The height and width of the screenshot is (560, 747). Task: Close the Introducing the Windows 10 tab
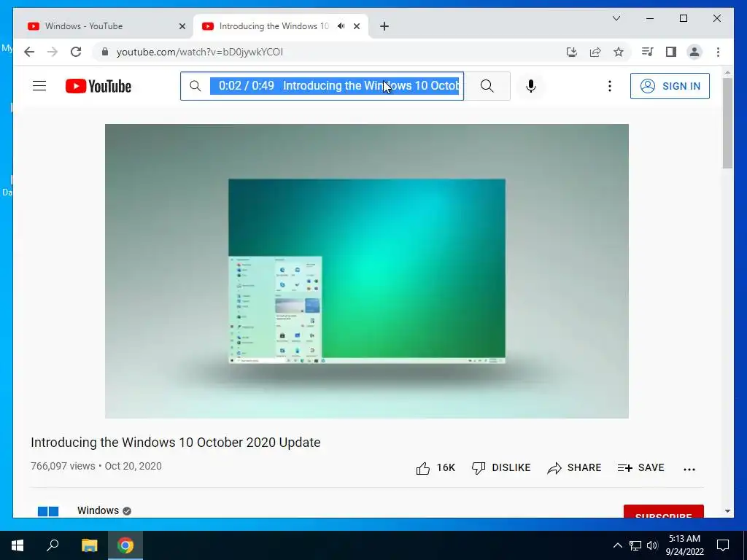pos(356,27)
